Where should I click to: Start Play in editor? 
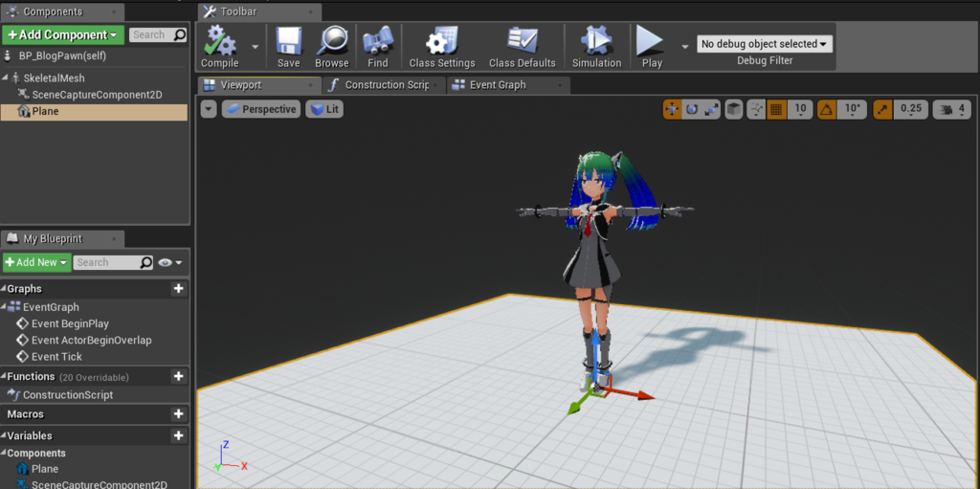point(651,47)
